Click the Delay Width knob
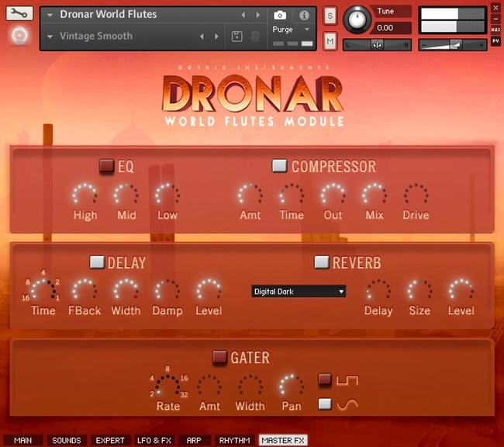The image size is (504, 447). [126, 290]
